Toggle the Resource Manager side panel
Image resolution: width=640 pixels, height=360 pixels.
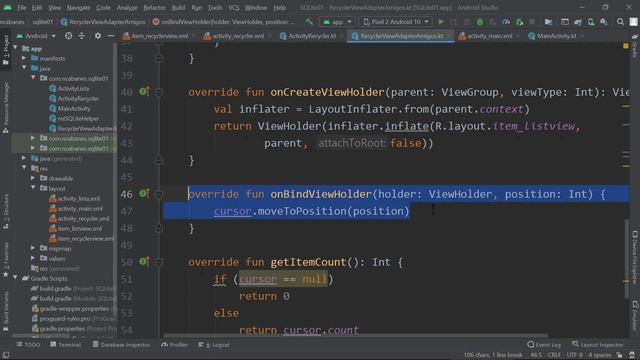point(6,107)
